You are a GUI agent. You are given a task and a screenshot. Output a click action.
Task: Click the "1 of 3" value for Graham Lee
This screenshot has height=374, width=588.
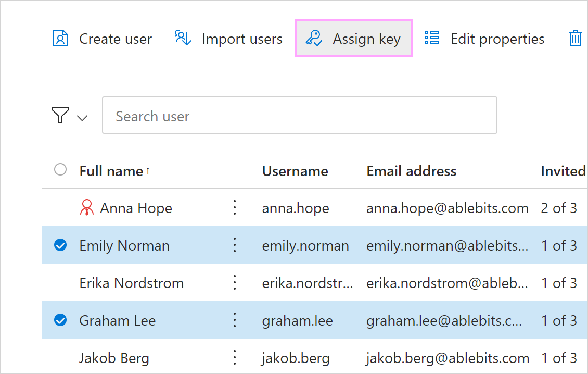(x=559, y=321)
